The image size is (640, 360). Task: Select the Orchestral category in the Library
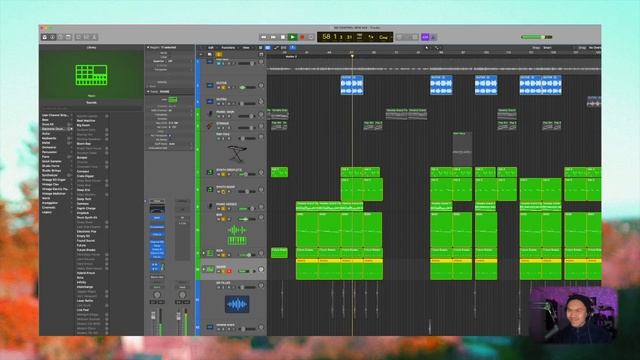tap(49, 147)
